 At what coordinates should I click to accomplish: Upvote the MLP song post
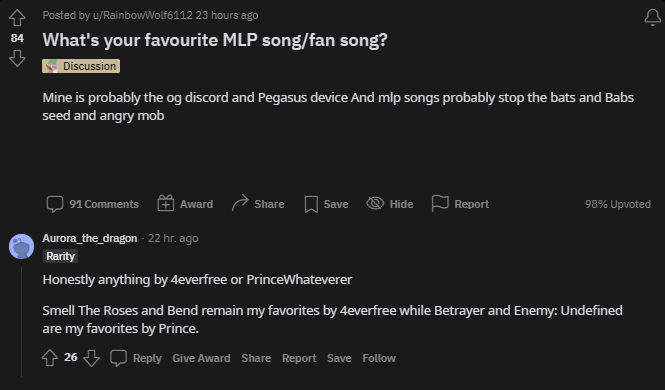17,18
